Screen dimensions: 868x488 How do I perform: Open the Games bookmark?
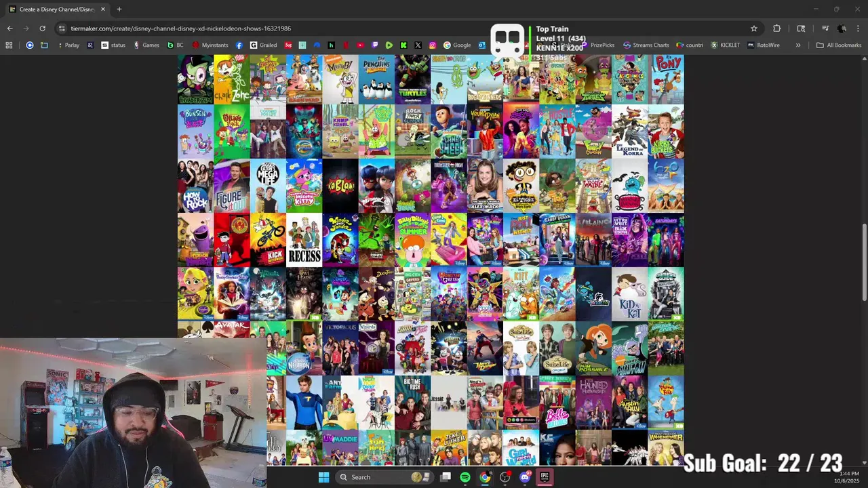[146, 45]
